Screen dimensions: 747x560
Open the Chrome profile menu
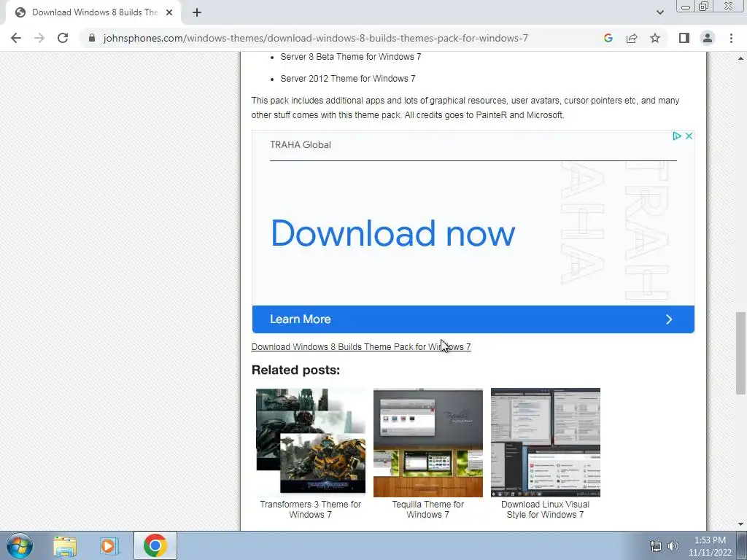[x=708, y=38]
